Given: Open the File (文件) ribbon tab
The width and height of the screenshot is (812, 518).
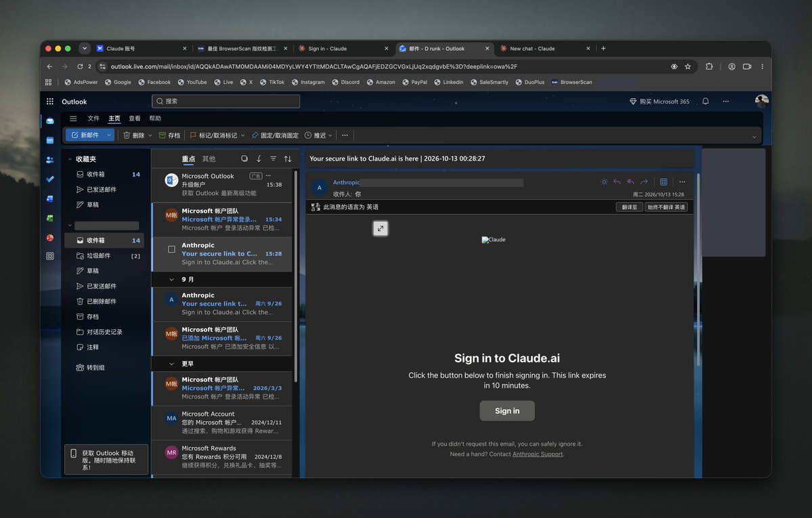Looking at the screenshot, I should click(x=93, y=118).
